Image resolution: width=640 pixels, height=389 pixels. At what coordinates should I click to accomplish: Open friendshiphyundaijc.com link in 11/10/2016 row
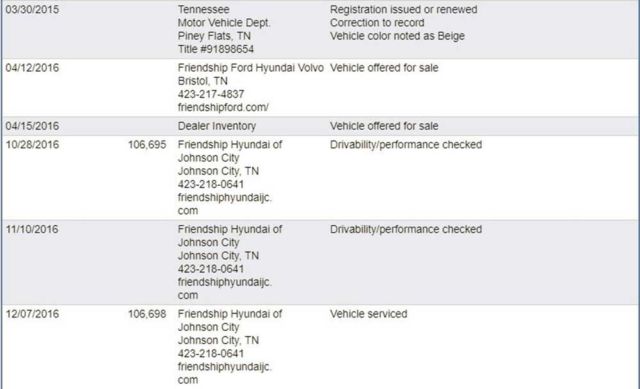pos(224,289)
